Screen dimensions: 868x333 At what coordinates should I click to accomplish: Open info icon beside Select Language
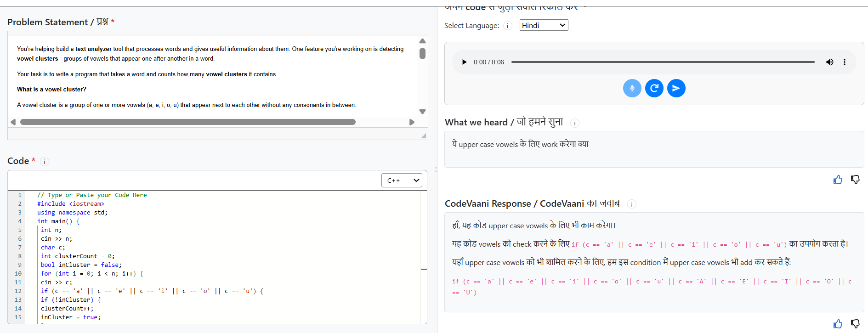[x=508, y=26]
